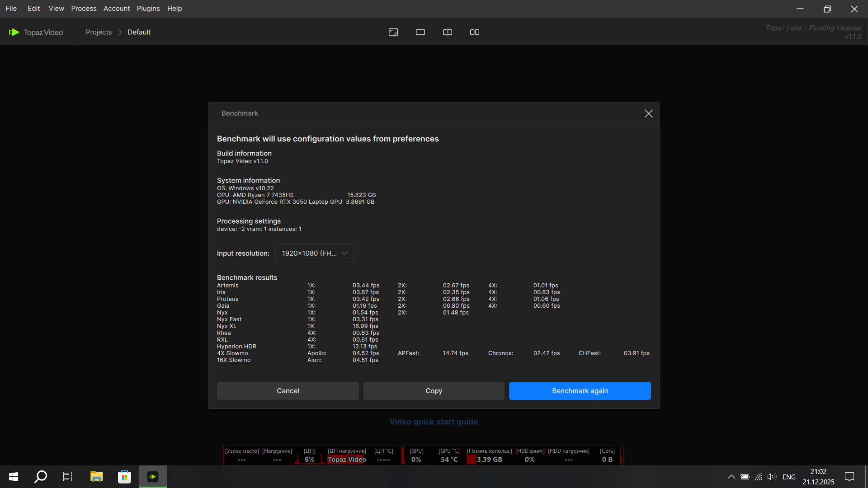The image size is (868, 488).
Task: Click the Topaz Video logo
Action: point(37,32)
